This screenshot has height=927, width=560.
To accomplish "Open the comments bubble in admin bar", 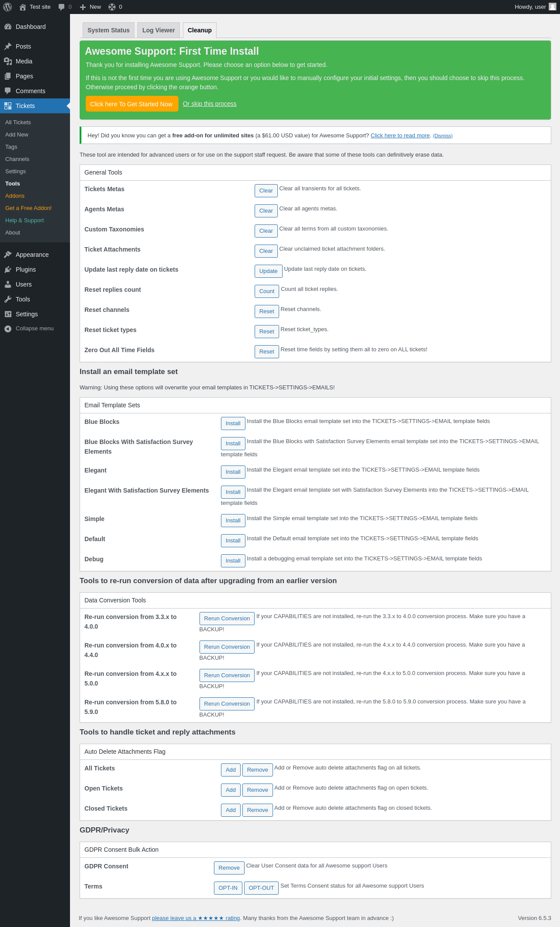I will click(x=62, y=7).
